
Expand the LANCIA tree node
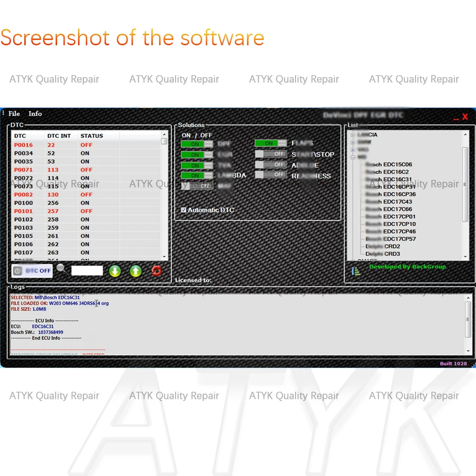[352, 135]
